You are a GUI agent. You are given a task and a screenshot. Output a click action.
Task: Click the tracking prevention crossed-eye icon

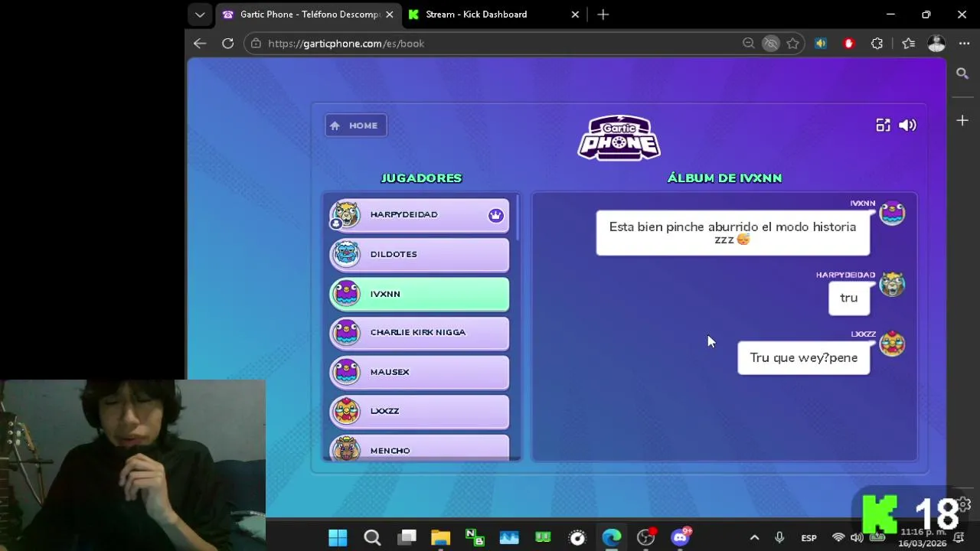pos(771,44)
